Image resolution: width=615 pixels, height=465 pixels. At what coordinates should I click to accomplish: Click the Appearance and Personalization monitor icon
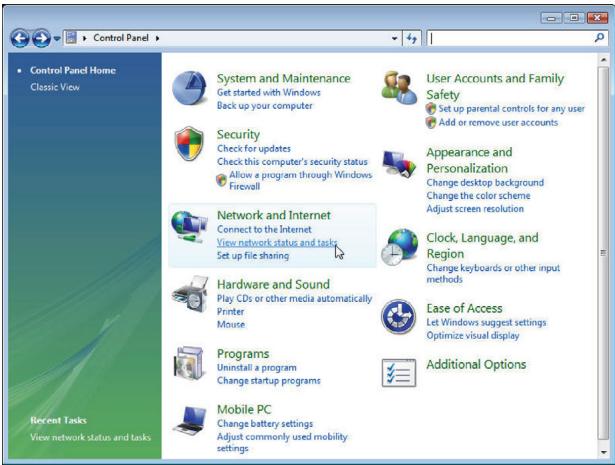(399, 164)
